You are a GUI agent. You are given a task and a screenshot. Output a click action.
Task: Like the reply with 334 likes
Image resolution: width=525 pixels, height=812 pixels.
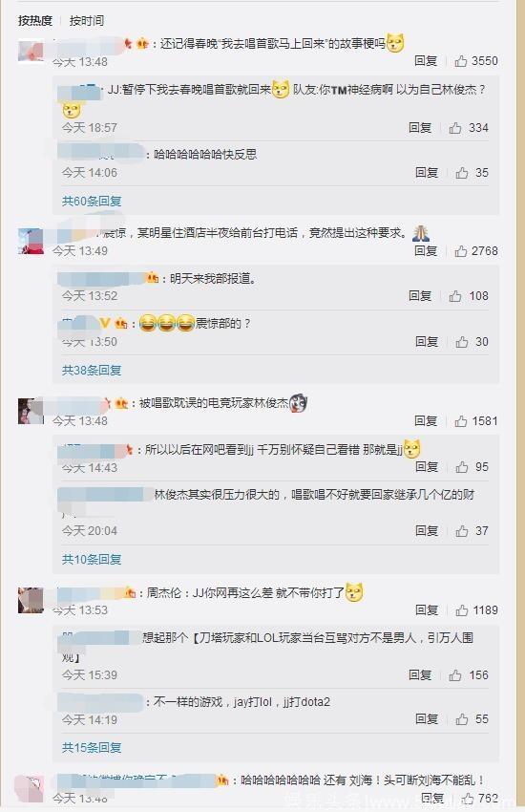click(455, 128)
